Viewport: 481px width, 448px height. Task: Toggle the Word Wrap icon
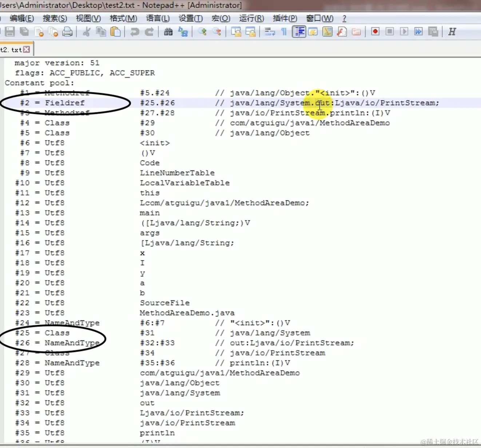click(270, 32)
